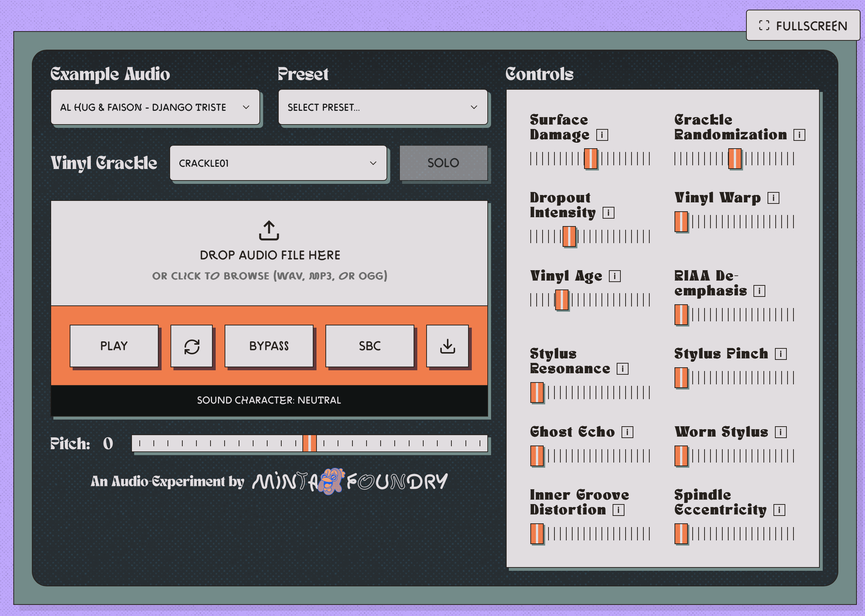The image size is (865, 616).
Task: Click the PLAY button
Action: coord(114,346)
